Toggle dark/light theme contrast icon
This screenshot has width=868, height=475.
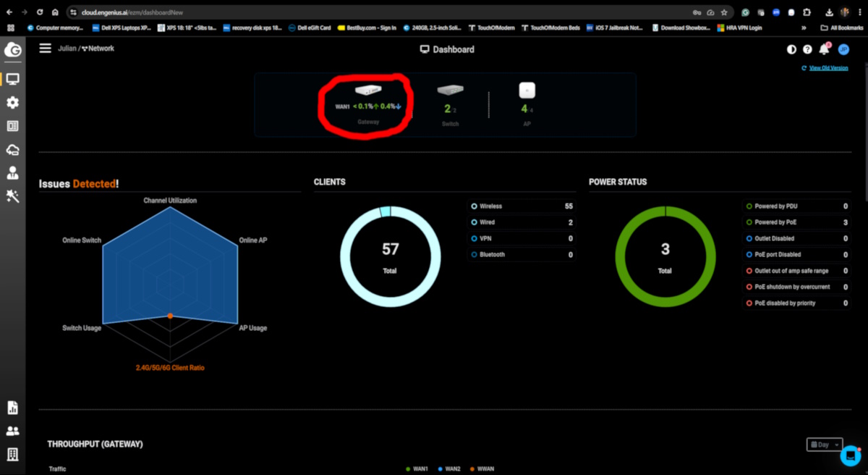(x=791, y=50)
